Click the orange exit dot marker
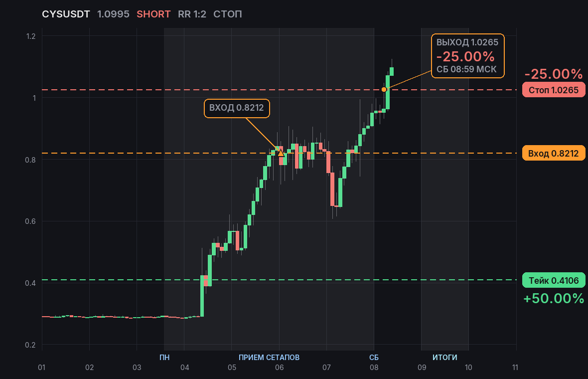Screen dimensions: 588x379 384,90
